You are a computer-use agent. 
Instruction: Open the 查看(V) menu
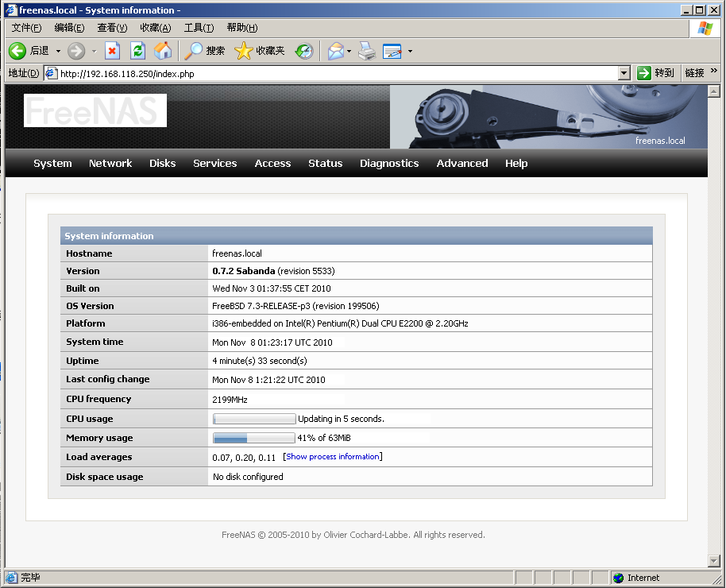coord(112,28)
